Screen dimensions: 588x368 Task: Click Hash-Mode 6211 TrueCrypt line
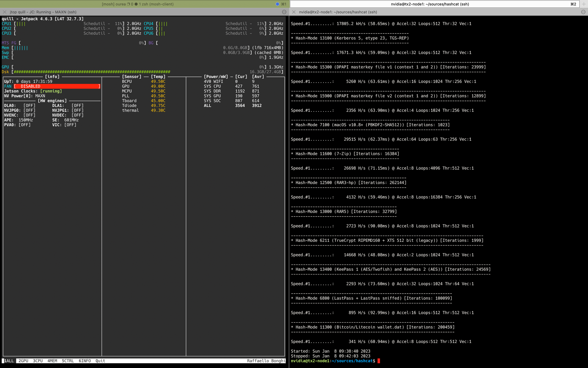click(387, 240)
